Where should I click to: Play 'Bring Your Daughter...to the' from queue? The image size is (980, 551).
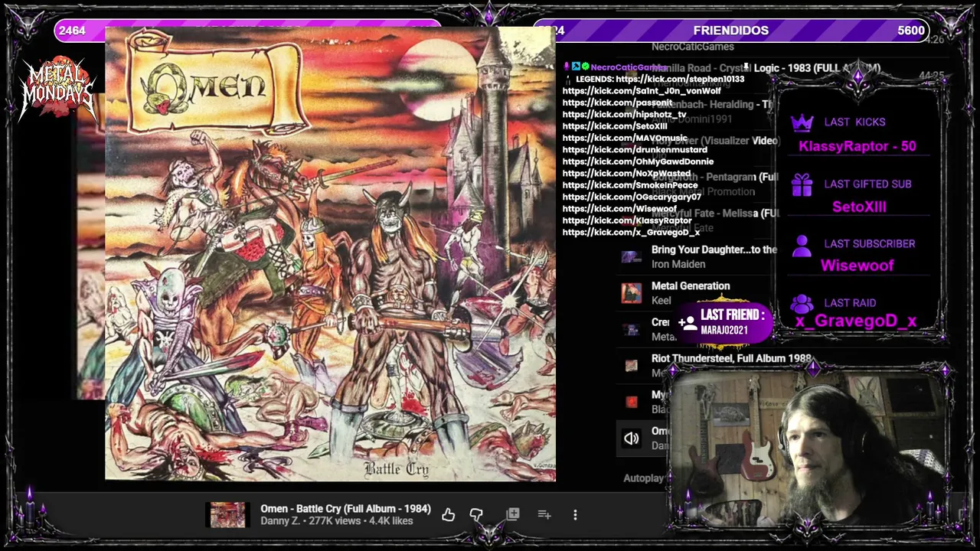pyautogui.click(x=714, y=249)
